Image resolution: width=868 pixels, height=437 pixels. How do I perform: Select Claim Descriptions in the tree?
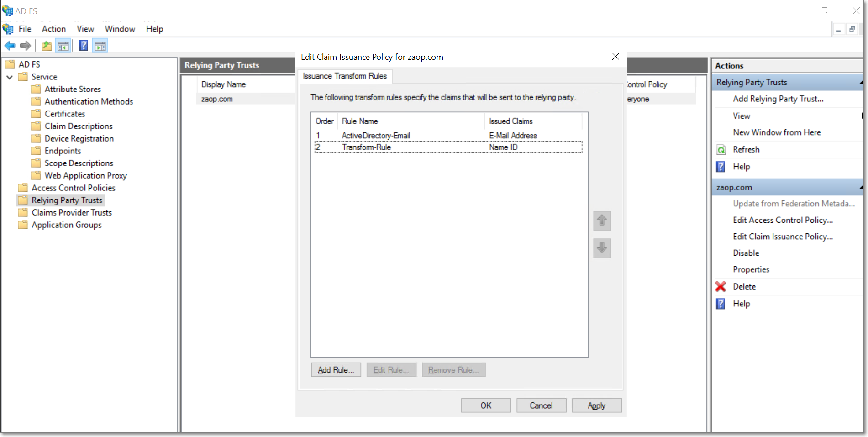pos(79,126)
